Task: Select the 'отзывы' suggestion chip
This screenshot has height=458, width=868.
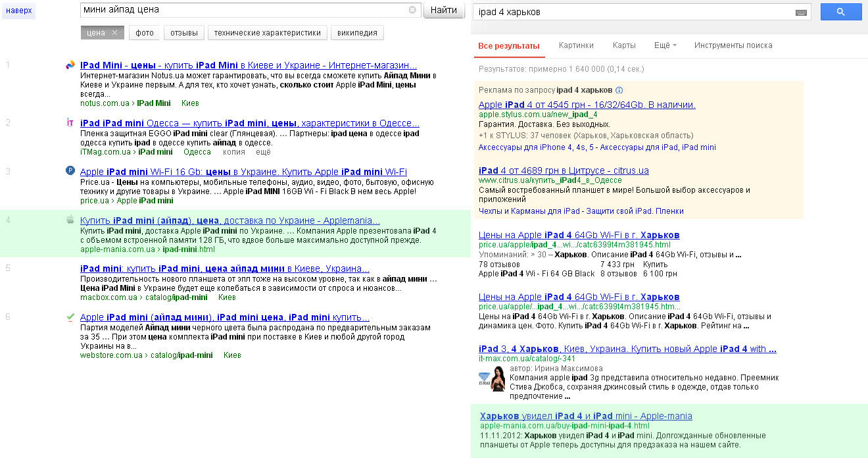Action: pos(184,33)
